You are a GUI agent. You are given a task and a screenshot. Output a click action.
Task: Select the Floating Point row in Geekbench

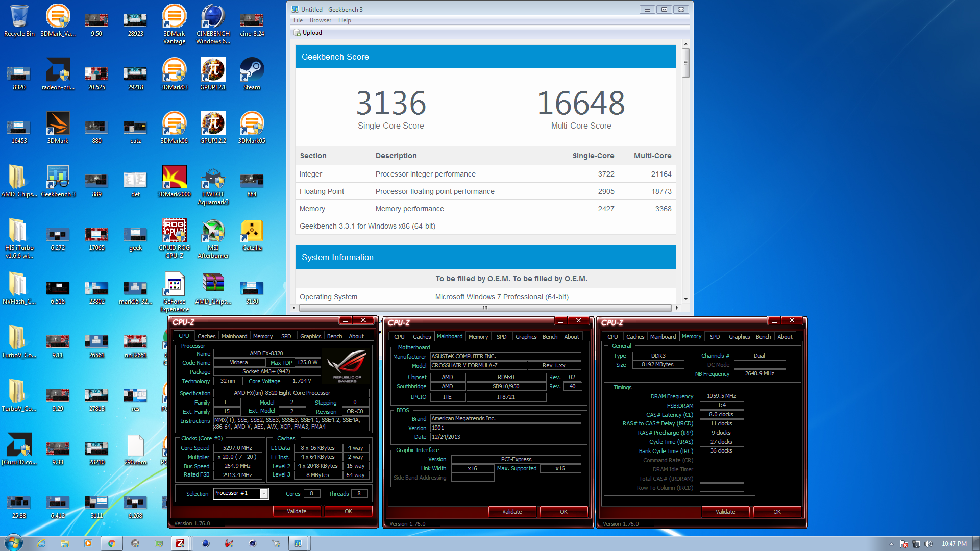[485, 191]
